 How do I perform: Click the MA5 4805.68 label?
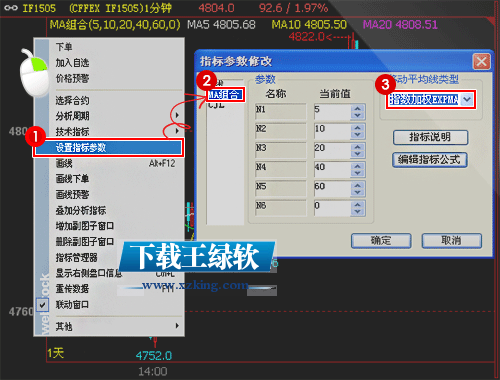(x=221, y=25)
